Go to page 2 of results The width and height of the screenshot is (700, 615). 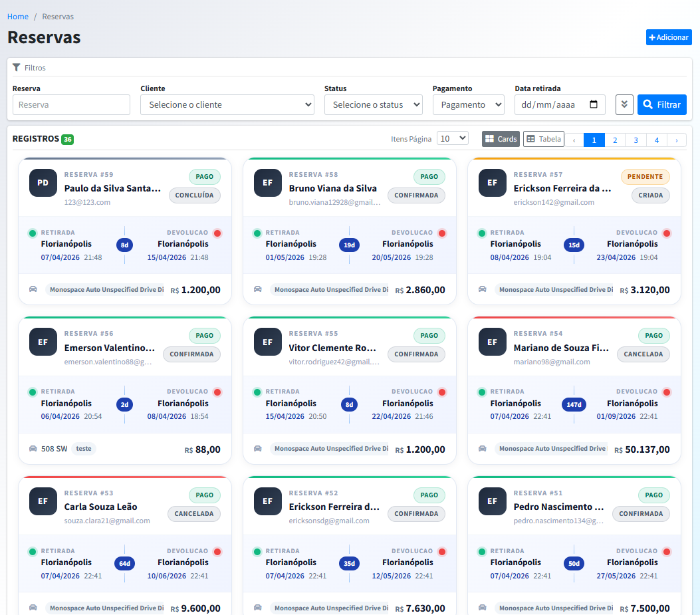point(615,140)
